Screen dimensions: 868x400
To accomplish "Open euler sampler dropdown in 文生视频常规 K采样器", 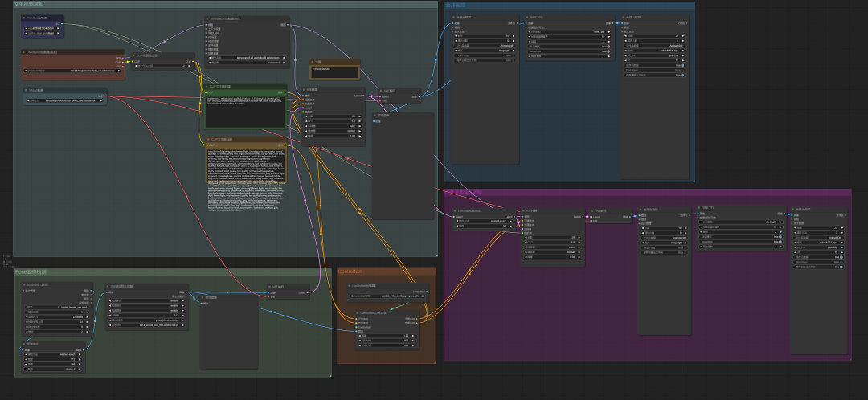I will 333,125.
